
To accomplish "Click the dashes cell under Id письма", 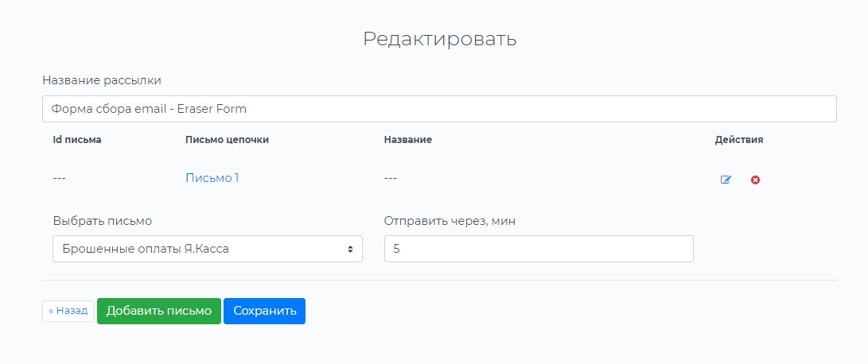I will point(59,178).
